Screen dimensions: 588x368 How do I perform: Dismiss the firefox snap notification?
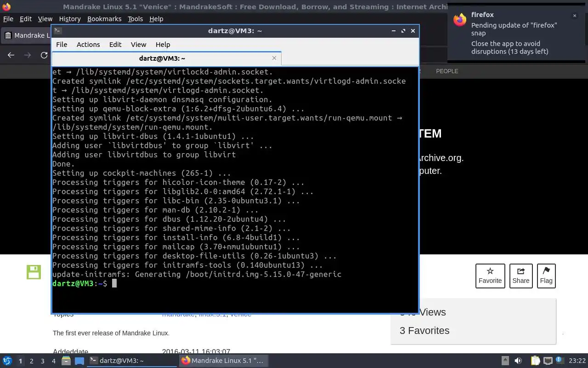(x=574, y=16)
